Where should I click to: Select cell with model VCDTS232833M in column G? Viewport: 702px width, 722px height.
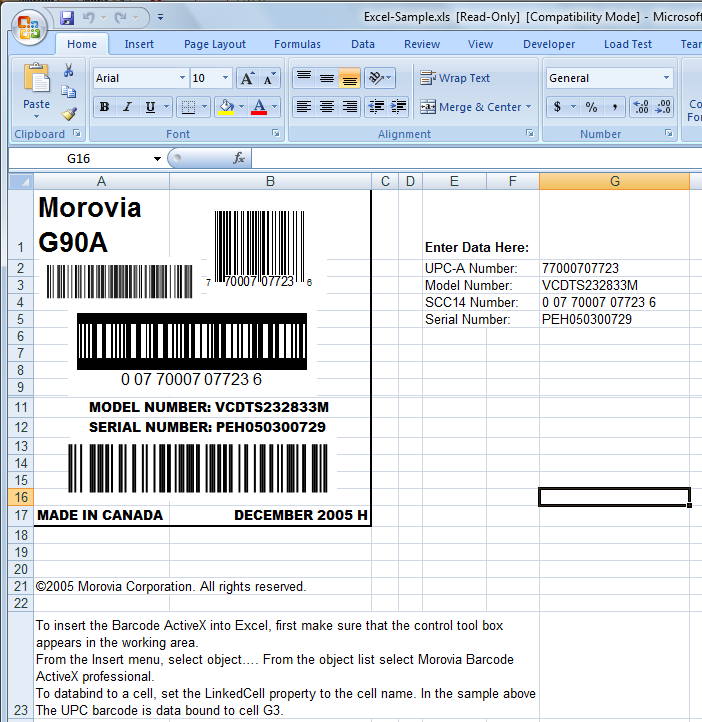(x=615, y=285)
